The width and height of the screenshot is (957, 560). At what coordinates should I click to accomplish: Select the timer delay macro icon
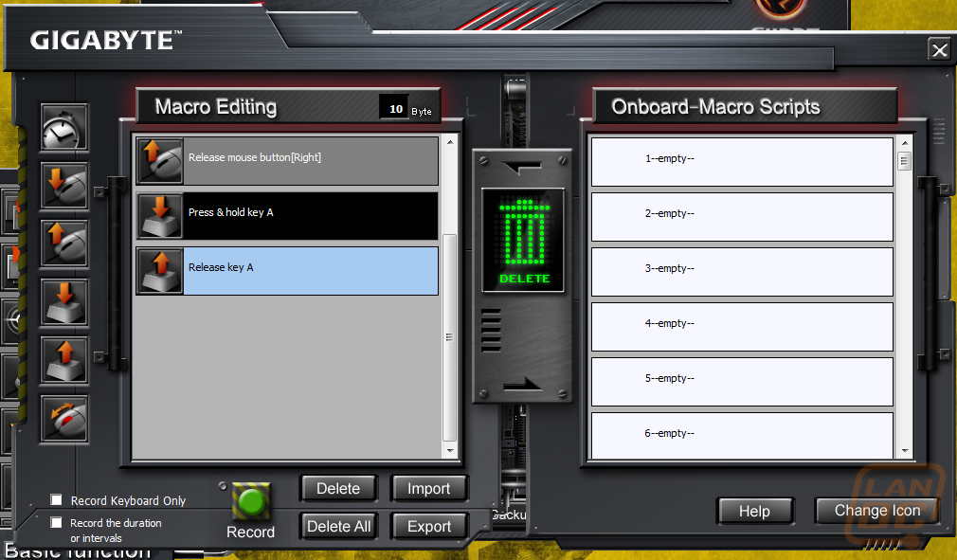[x=63, y=129]
